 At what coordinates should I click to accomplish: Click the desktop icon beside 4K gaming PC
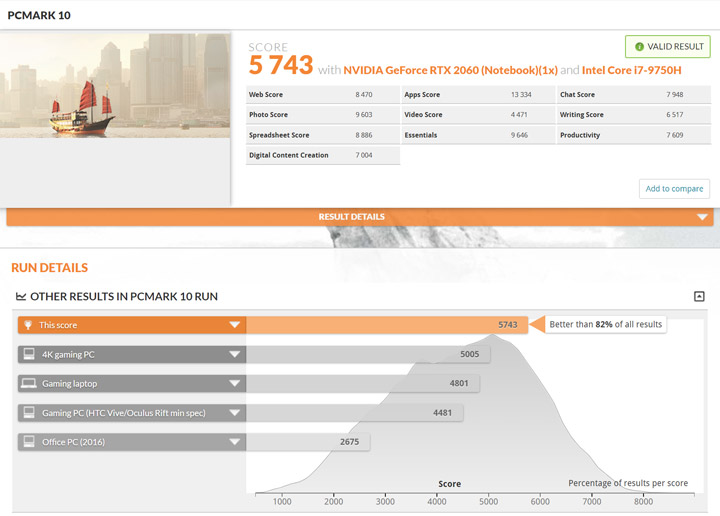tap(29, 354)
